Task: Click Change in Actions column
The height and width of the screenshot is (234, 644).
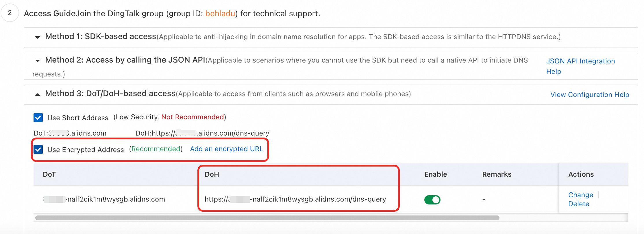Action: (580, 195)
